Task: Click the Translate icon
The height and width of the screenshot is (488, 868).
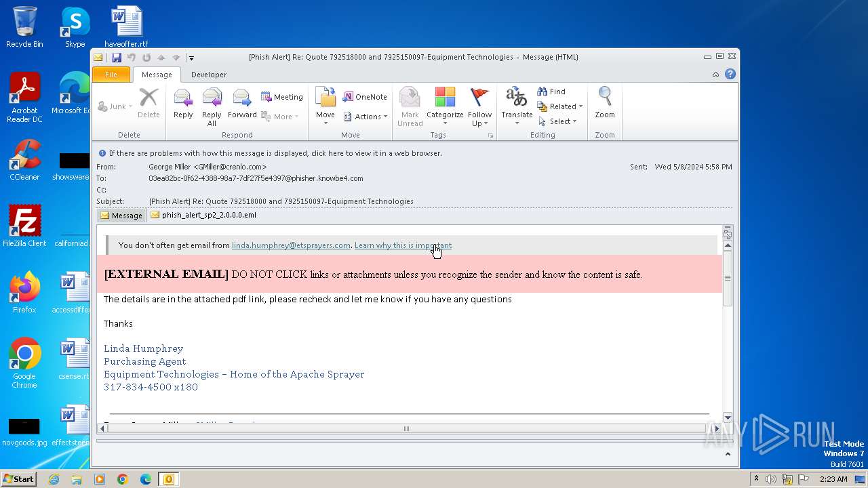Action: point(517,106)
